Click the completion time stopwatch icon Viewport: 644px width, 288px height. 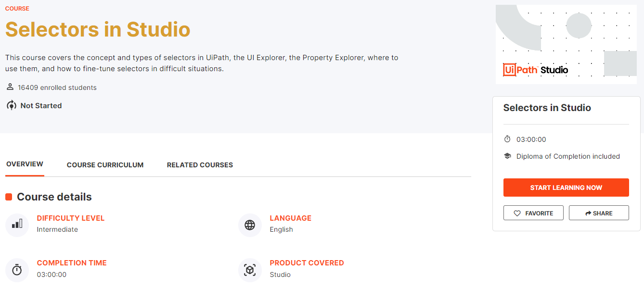[x=17, y=270]
